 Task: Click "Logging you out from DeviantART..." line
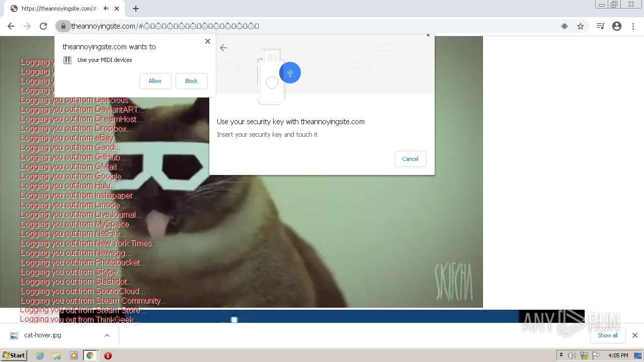coord(82,110)
